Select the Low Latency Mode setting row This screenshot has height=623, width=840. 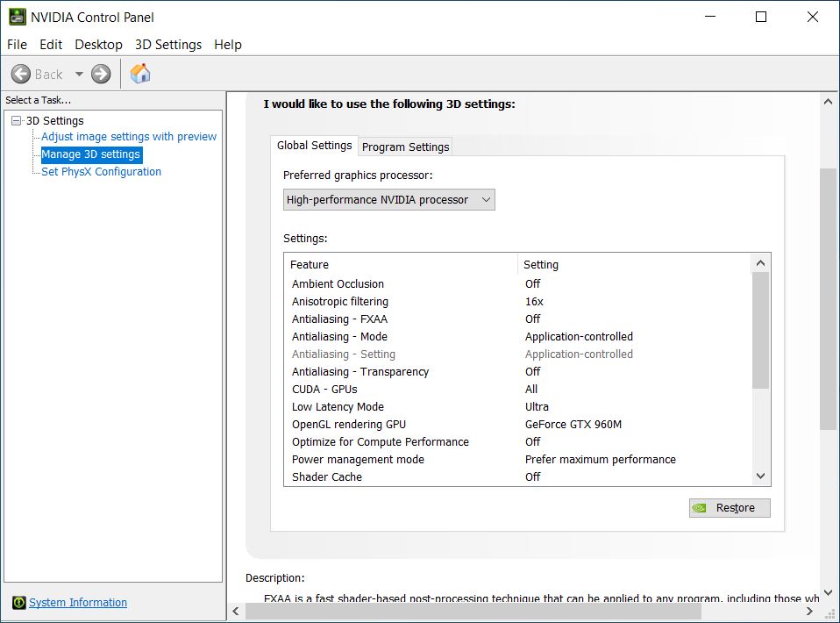coord(338,407)
